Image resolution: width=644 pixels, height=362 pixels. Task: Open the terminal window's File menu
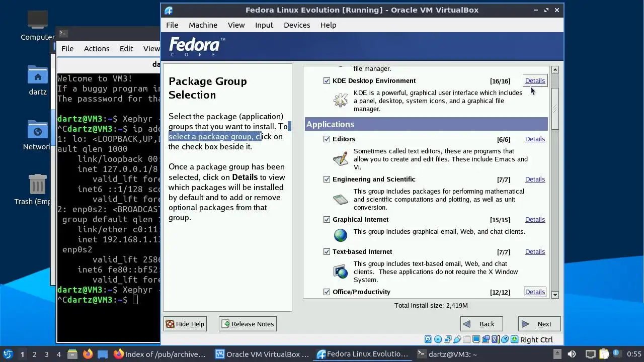click(x=67, y=48)
